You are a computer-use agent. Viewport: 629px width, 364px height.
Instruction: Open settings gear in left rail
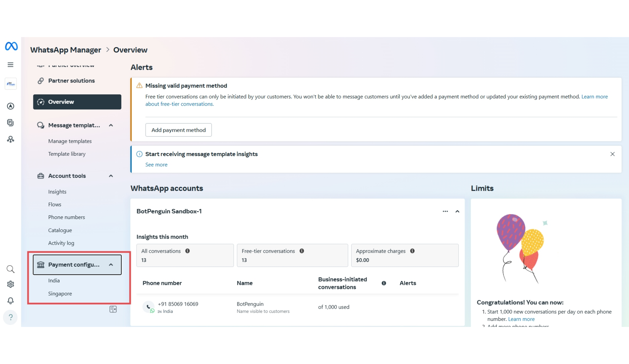(x=10, y=284)
